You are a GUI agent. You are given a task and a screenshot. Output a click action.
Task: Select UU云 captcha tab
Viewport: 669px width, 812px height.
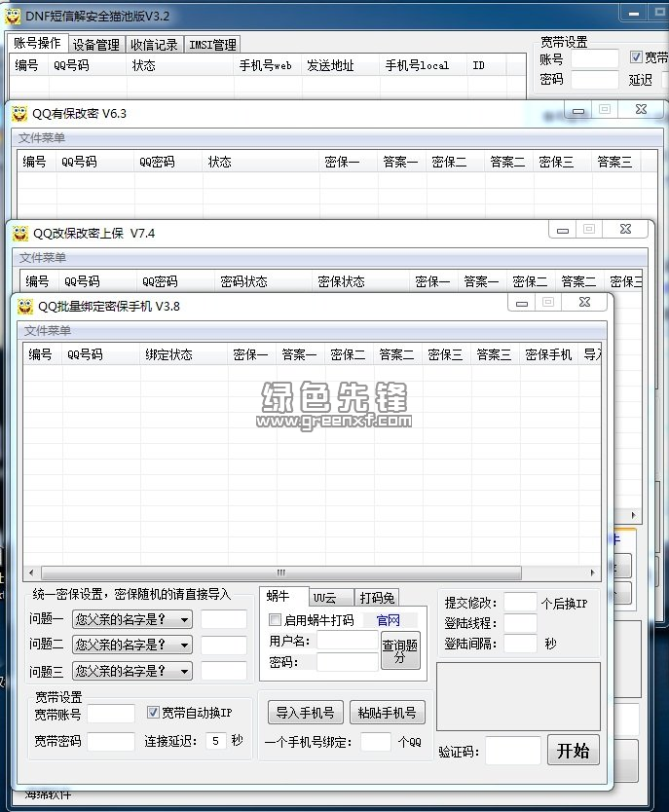(331, 598)
